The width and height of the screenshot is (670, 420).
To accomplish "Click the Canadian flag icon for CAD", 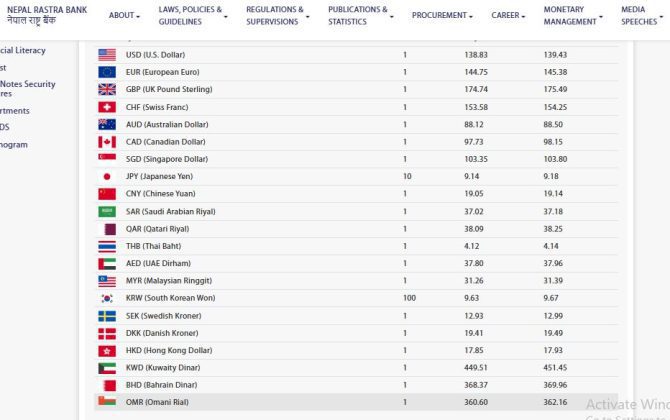I will coord(107,142).
